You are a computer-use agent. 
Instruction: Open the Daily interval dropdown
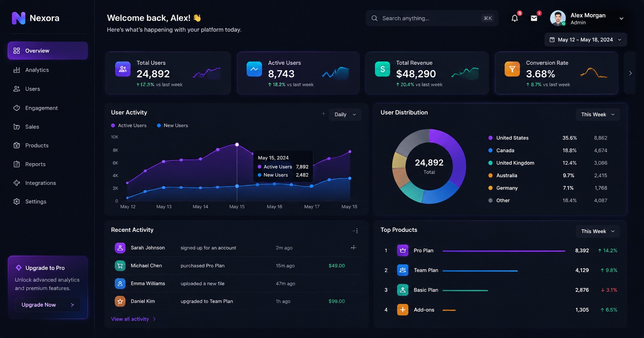point(345,115)
